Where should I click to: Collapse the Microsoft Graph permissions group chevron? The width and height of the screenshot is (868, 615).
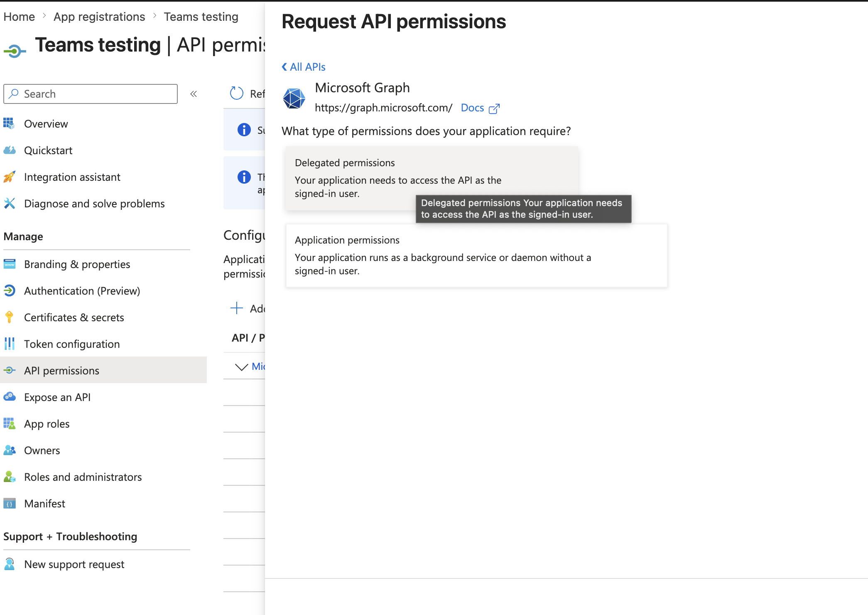click(x=241, y=367)
